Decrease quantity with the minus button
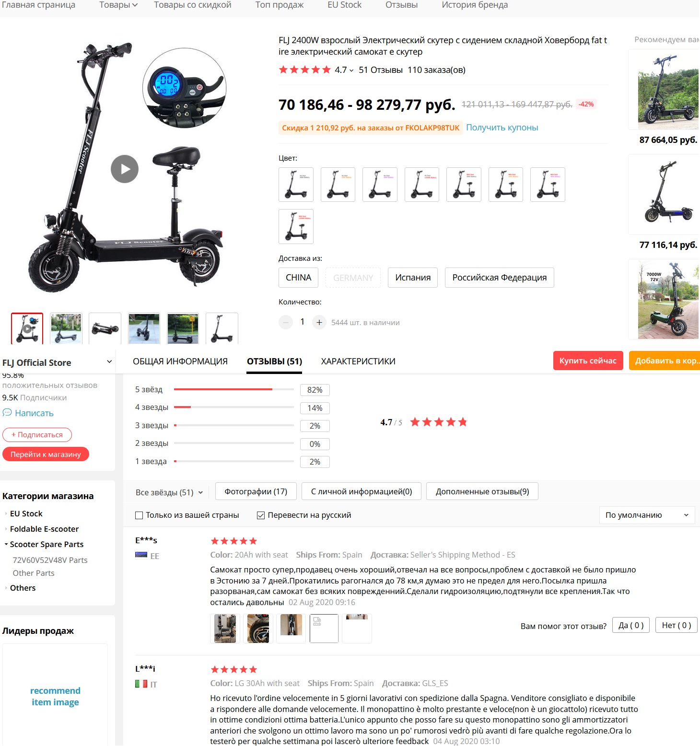 [x=286, y=322]
